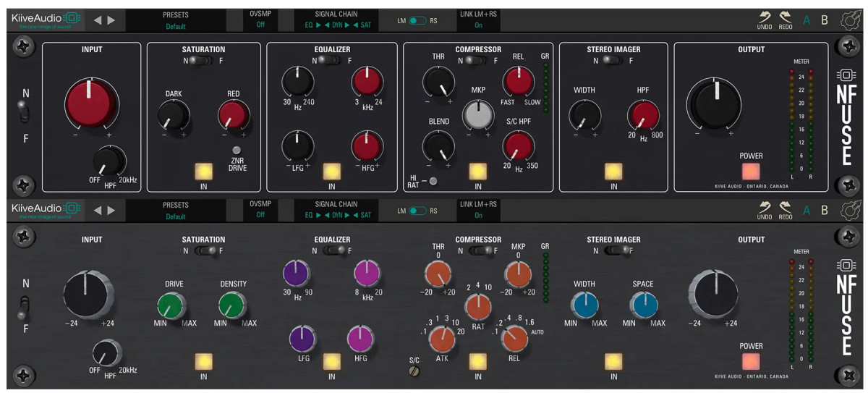Click bottom blue SPACE knob
The width and height of the screenshot is (868, 393).
[644, 305]
